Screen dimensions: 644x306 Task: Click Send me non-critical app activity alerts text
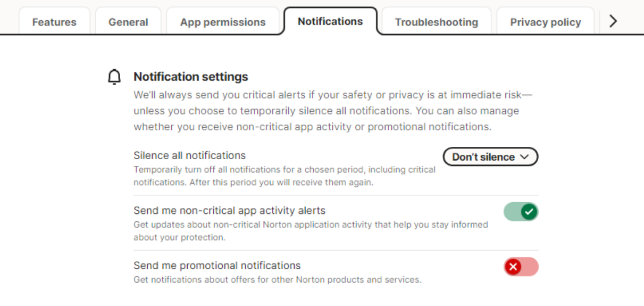tap(229, 210)
